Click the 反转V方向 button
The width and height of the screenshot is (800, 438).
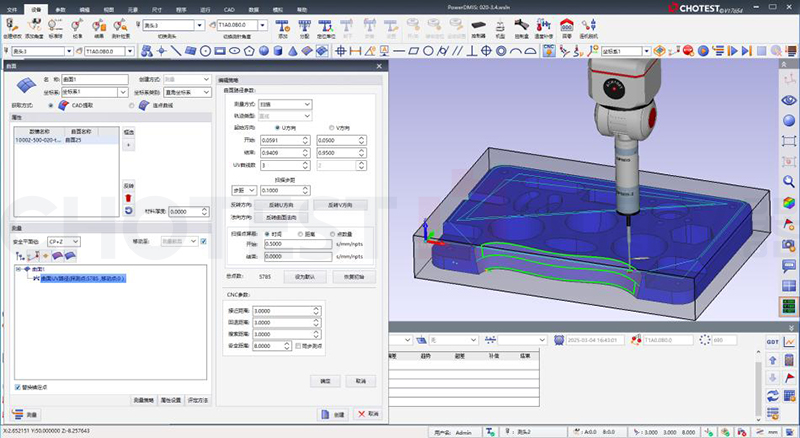coord(340,205)
